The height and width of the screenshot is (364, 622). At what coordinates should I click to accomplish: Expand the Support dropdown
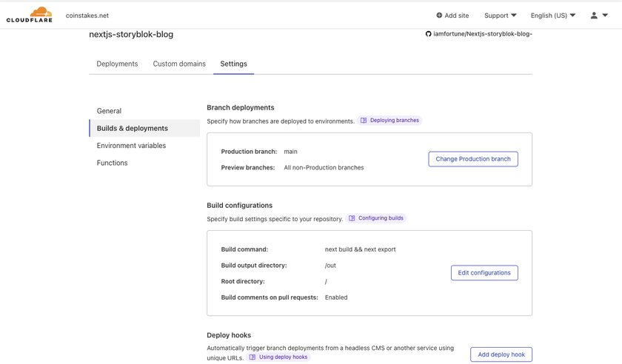501,16
